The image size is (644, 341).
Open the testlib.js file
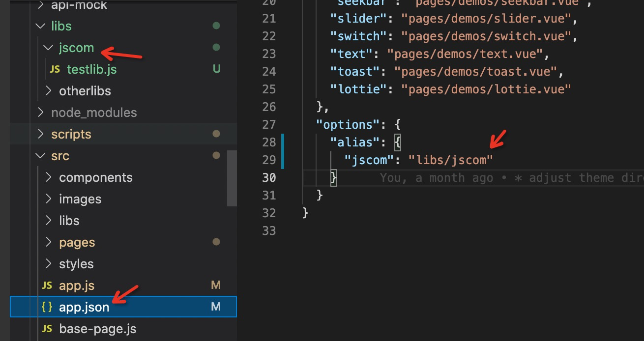pos(92,69)
